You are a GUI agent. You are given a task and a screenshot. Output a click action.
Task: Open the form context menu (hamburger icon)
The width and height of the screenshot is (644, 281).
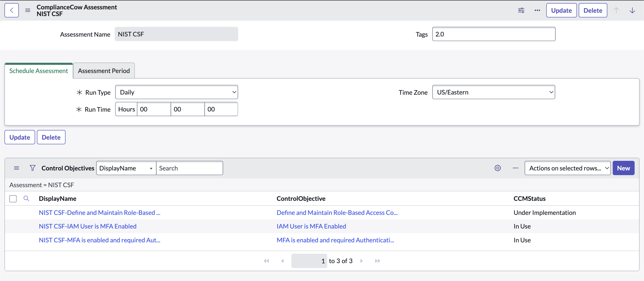28,10
